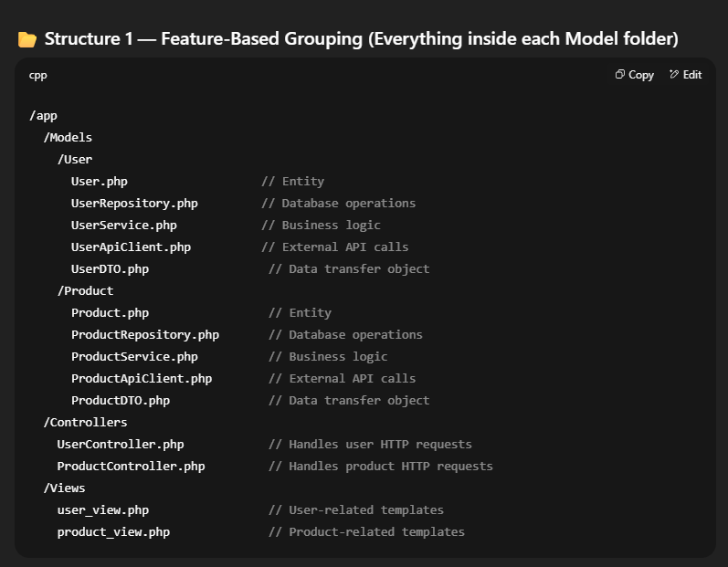Click the cpp language label
Screen dimensions: 728x567
(x=38, y=75)
